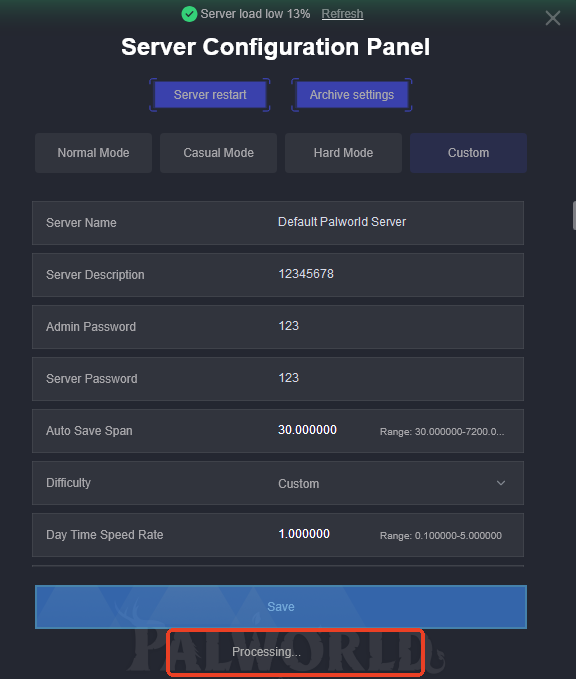Edit Day Time Speed Rate value
The image size is (576, 679).
(x=304, y=534)
